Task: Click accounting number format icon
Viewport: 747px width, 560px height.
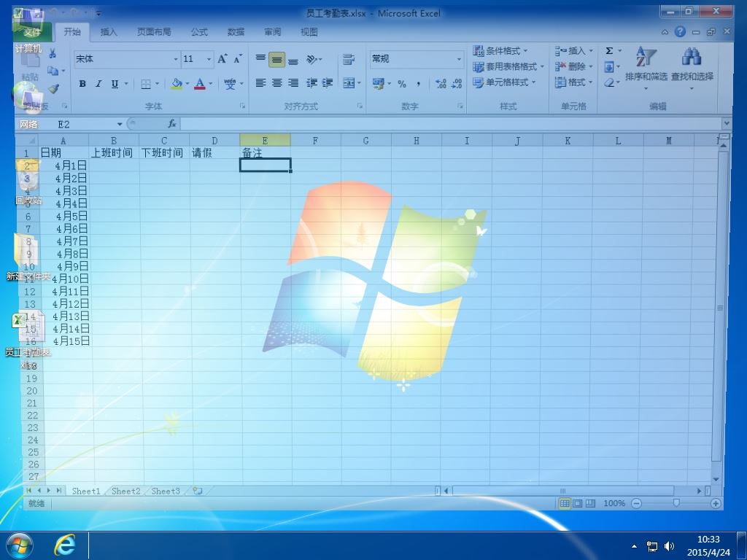Action: tap(379, 84)
